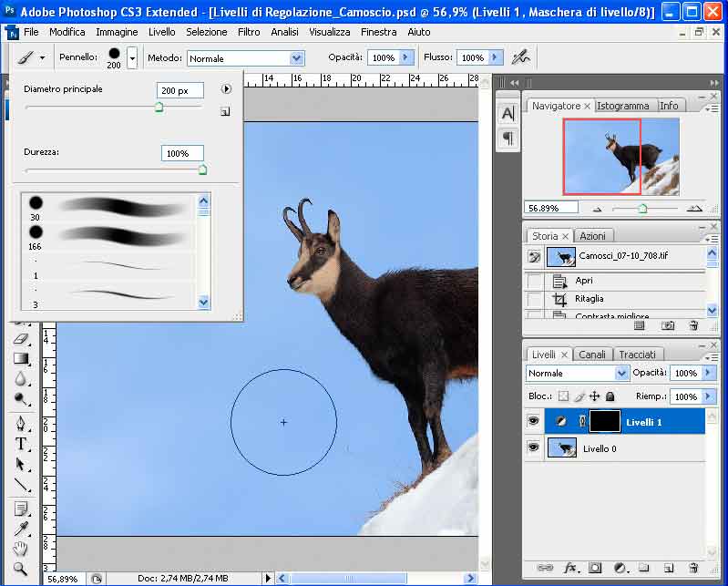The height and width of the screenshot is (586, 728).
Task: Click the Navigator zoom slider handle
Action: pyautogui.click(x=642, y=209)
